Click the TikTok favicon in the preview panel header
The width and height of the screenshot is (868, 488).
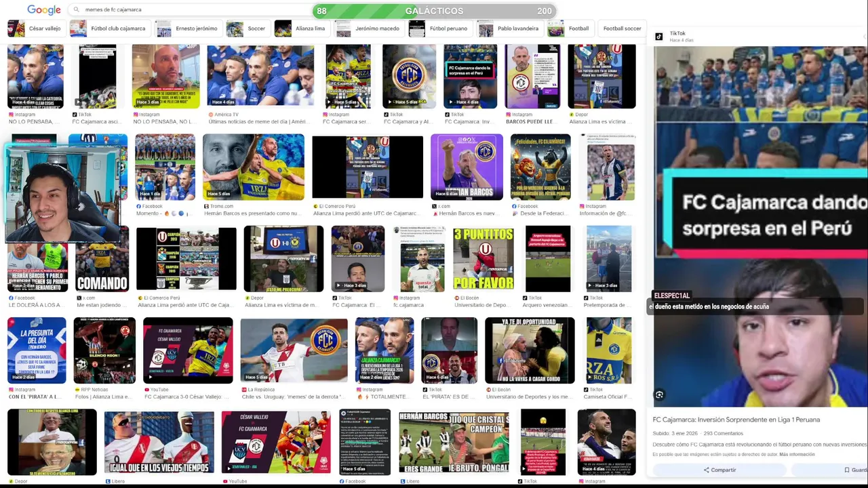point(658,37)
